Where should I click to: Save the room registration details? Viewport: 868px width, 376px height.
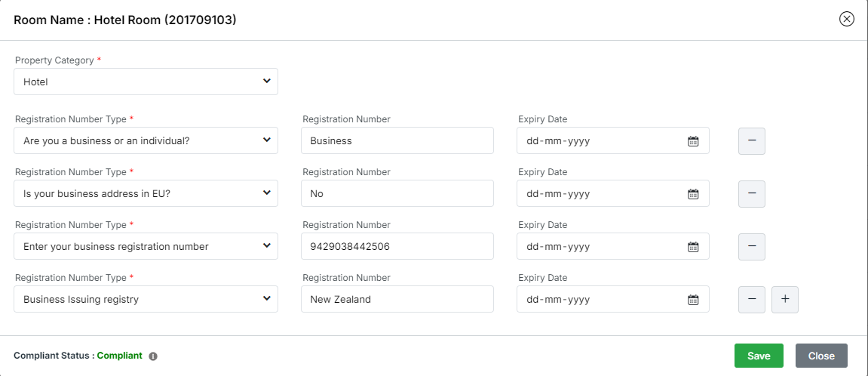tap(758, 356)
